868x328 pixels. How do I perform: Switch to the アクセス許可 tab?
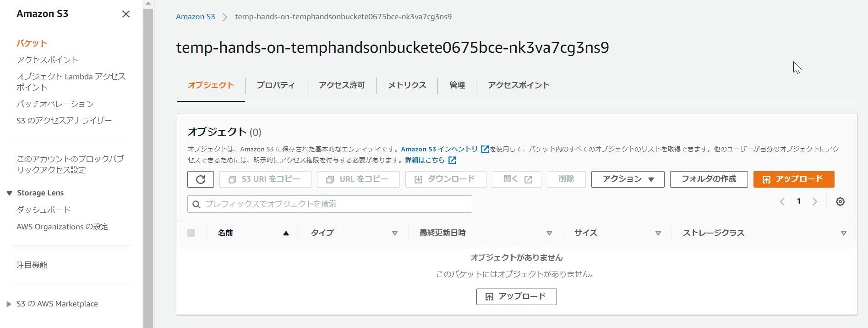(342, 85)
